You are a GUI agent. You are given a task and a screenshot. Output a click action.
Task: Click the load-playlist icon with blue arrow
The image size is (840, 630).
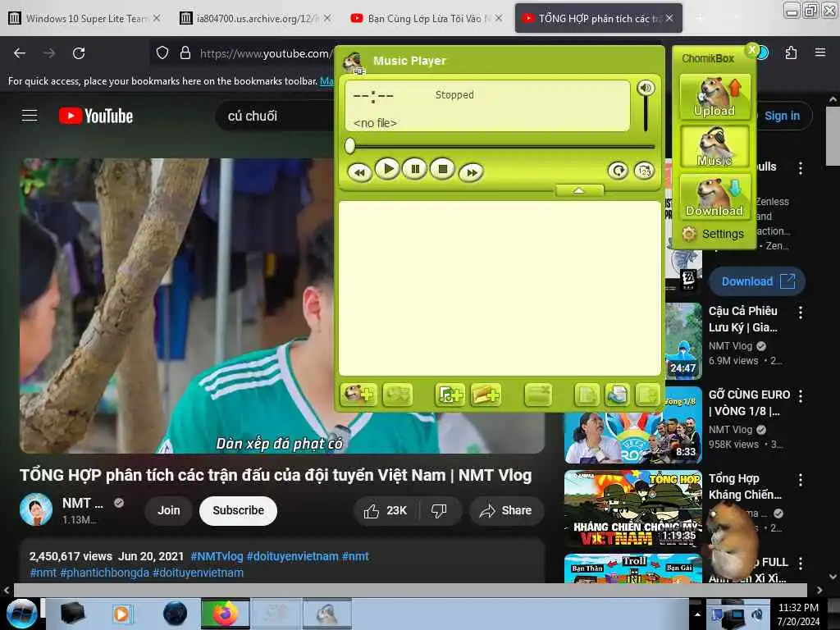pos(617,395)
